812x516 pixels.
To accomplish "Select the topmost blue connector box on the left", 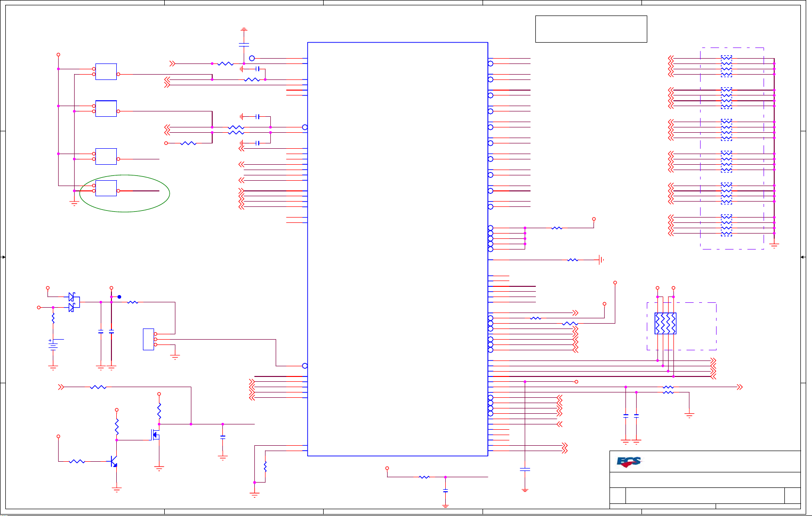I will 106,71.
